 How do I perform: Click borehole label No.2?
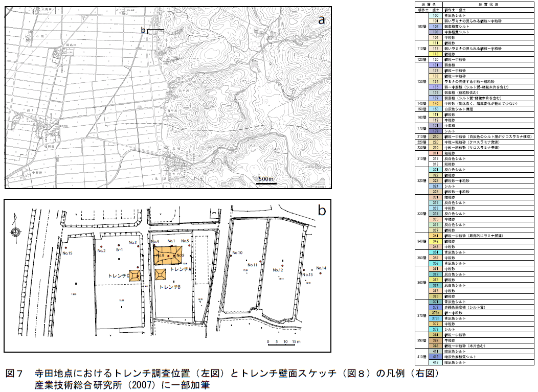(101, 250)
